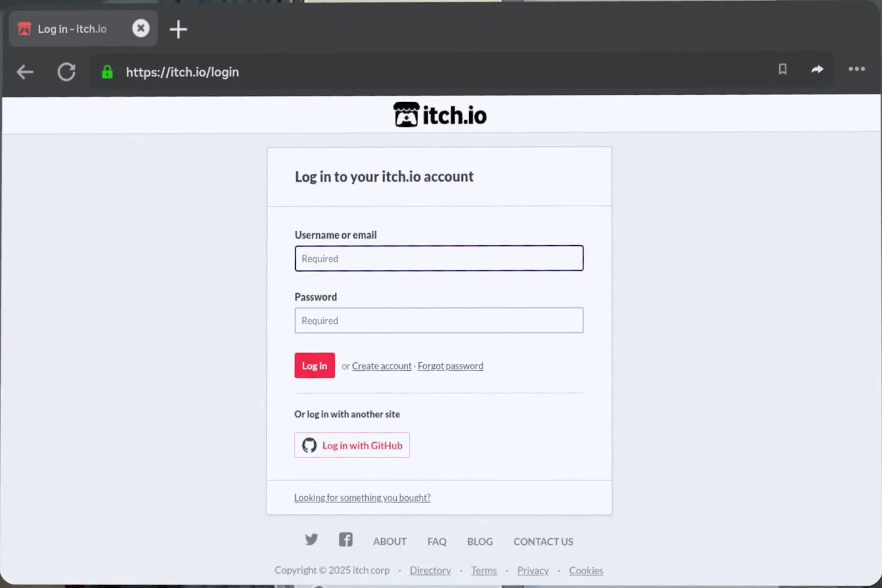Open itch.io Twitter page icon
The height and width of the screenshot is (588, 882).
311,539
